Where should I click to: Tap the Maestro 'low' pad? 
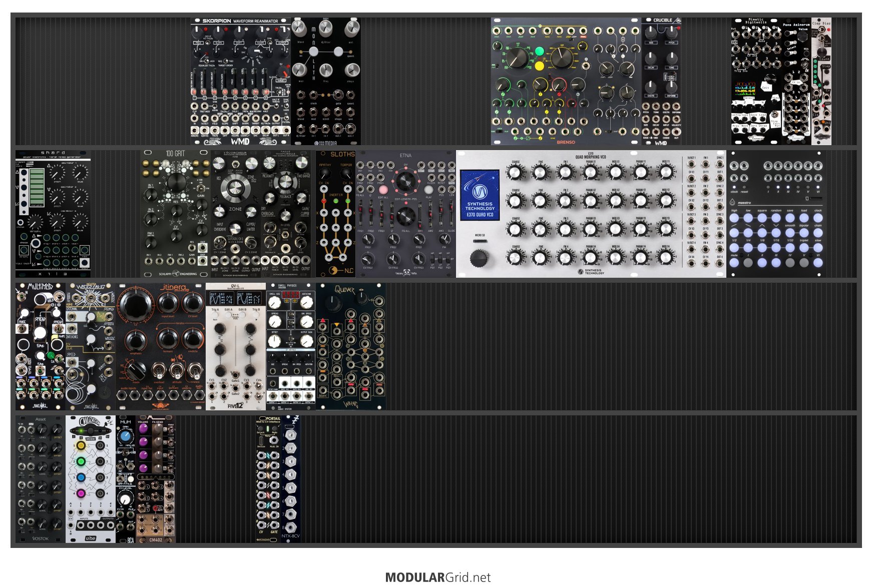click(748, 218)
